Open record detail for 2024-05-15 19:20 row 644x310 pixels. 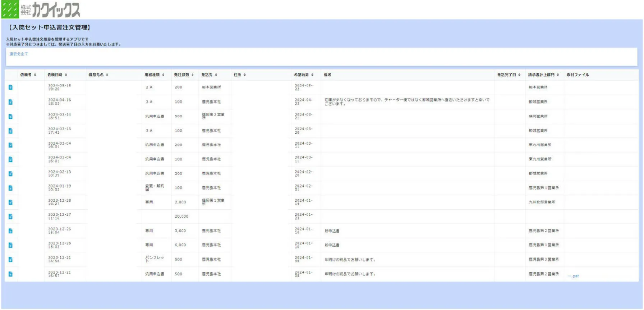click(x=10, y=87)
